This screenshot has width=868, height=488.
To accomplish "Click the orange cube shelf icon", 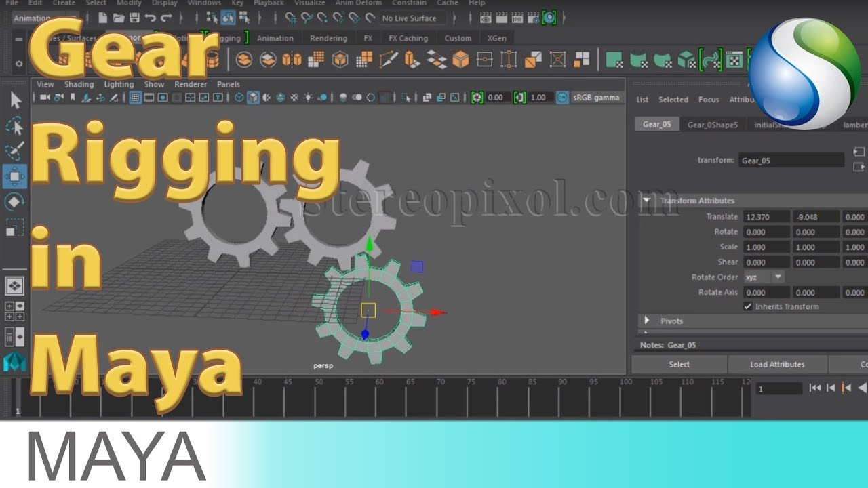I will pyautogui.click(x=460, y=60).
